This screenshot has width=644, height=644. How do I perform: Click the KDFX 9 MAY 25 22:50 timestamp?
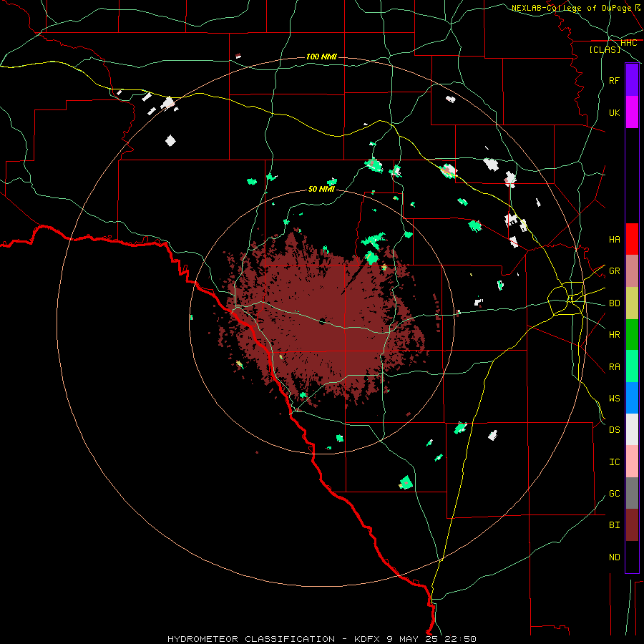pyautogui.click(x=415, y=639)
